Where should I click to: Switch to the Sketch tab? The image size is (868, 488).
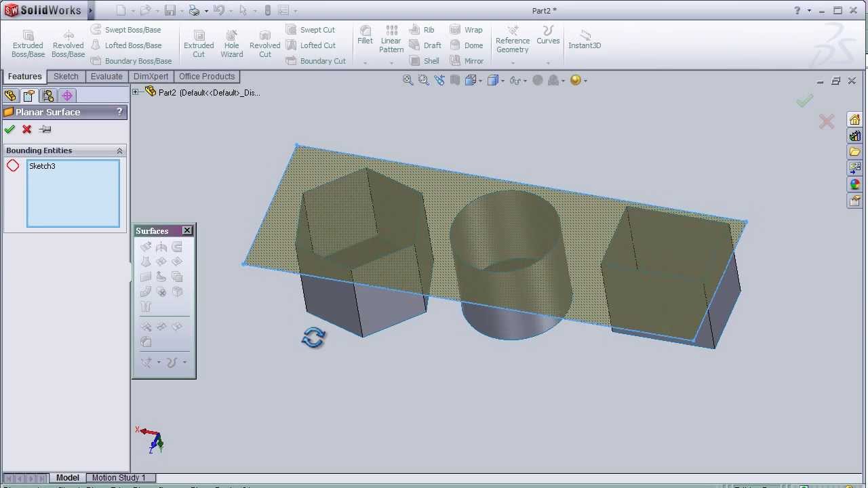[x=66, y=77]
